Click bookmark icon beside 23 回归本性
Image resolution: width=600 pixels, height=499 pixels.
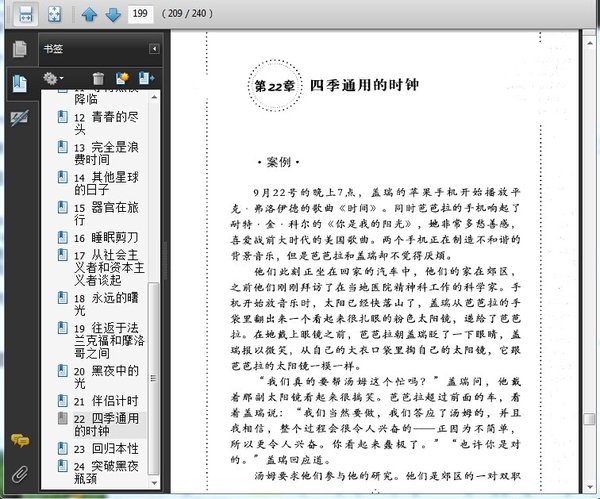(x=63, y=448)
